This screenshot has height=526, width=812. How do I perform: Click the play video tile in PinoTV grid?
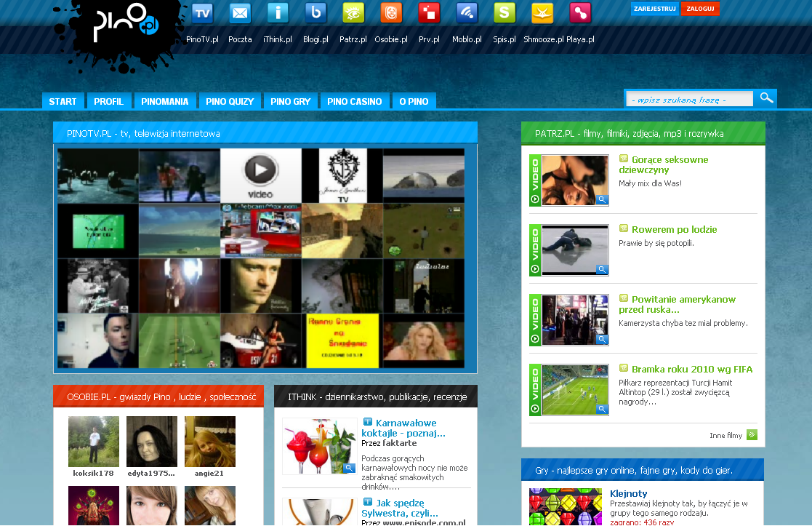point(261,175)
